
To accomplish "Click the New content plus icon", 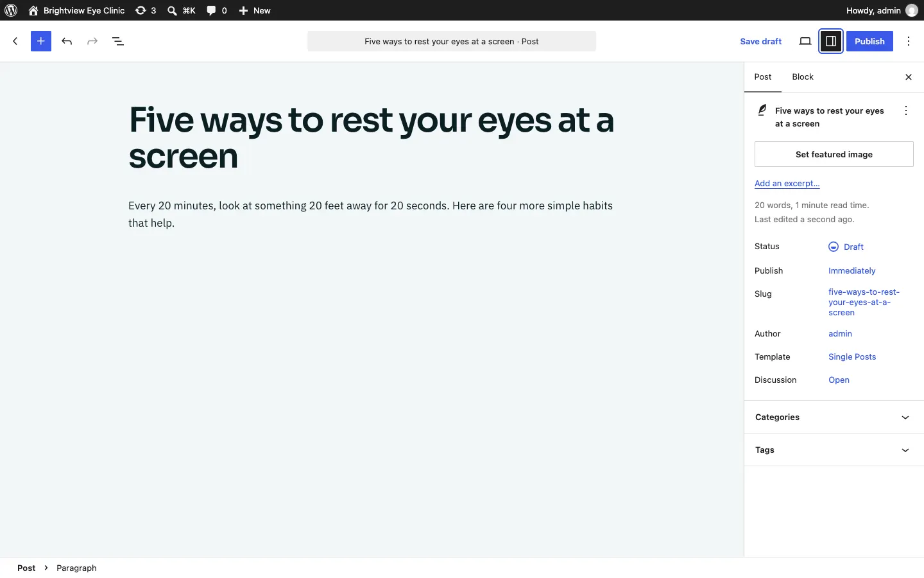I will 243,10.
